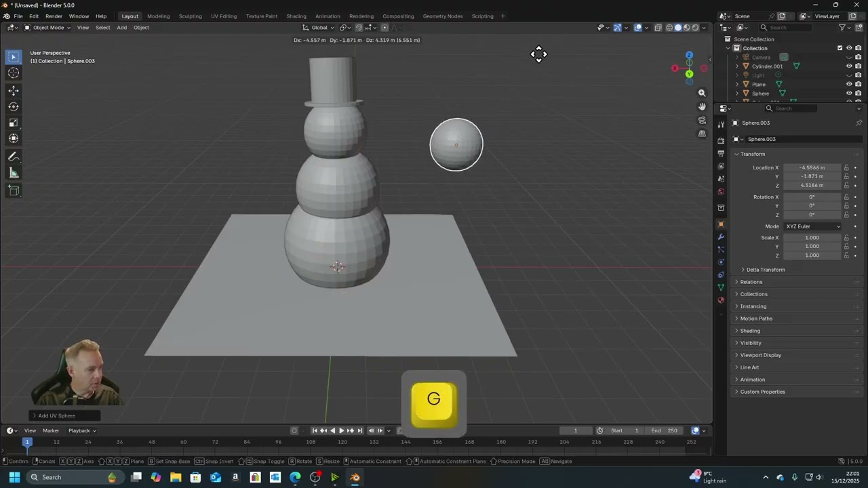Choose the Transform tool
Screen dimensions: 868x488
14,138
